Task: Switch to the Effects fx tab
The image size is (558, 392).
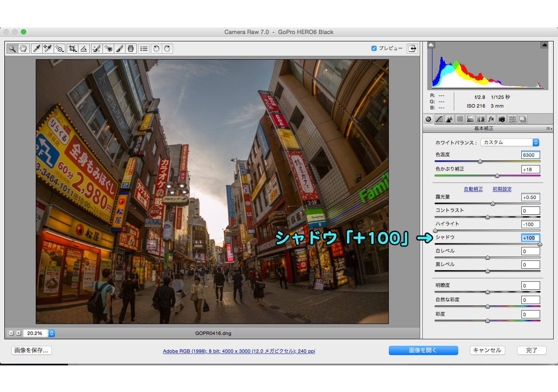Action: [x=491, y=119]
